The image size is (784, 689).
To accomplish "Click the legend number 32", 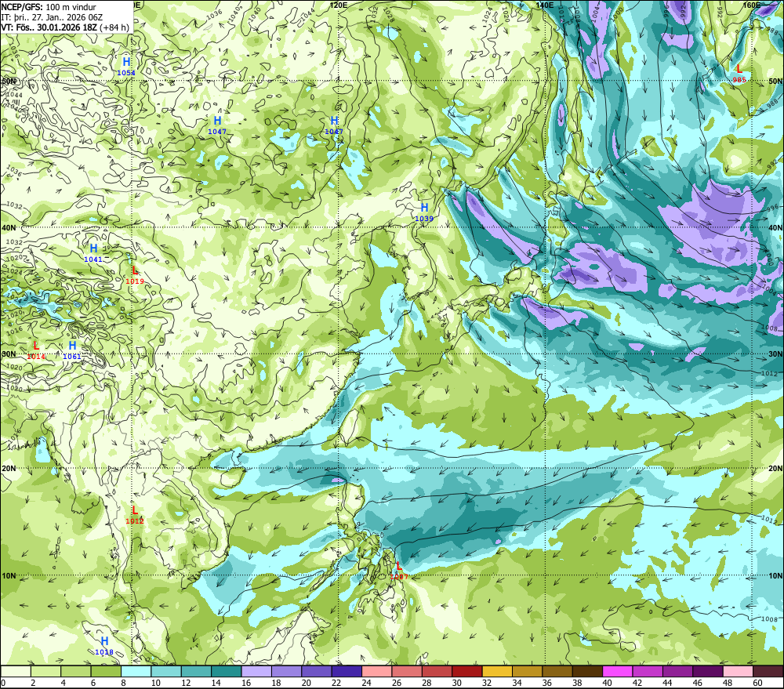I will [x=487, y=683].
